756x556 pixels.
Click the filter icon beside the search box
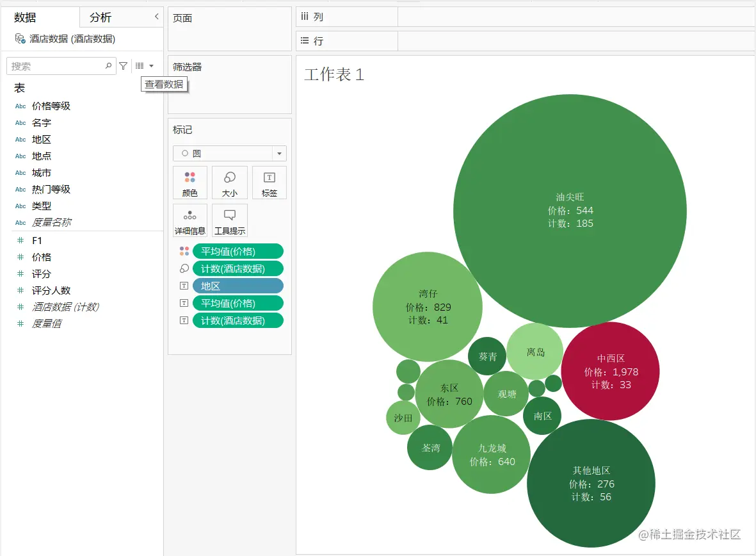124,65
